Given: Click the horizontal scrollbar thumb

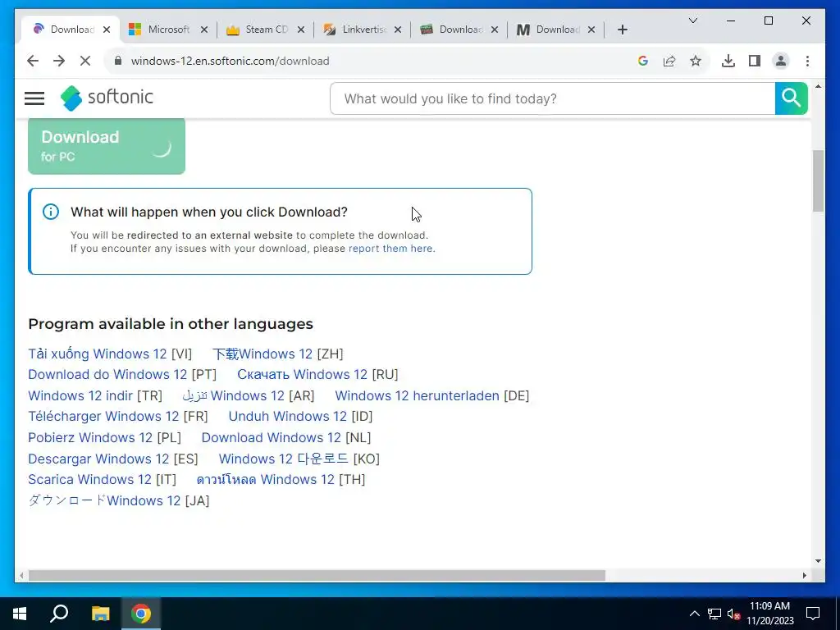Looking at the screenshot, I should (317, 575).
